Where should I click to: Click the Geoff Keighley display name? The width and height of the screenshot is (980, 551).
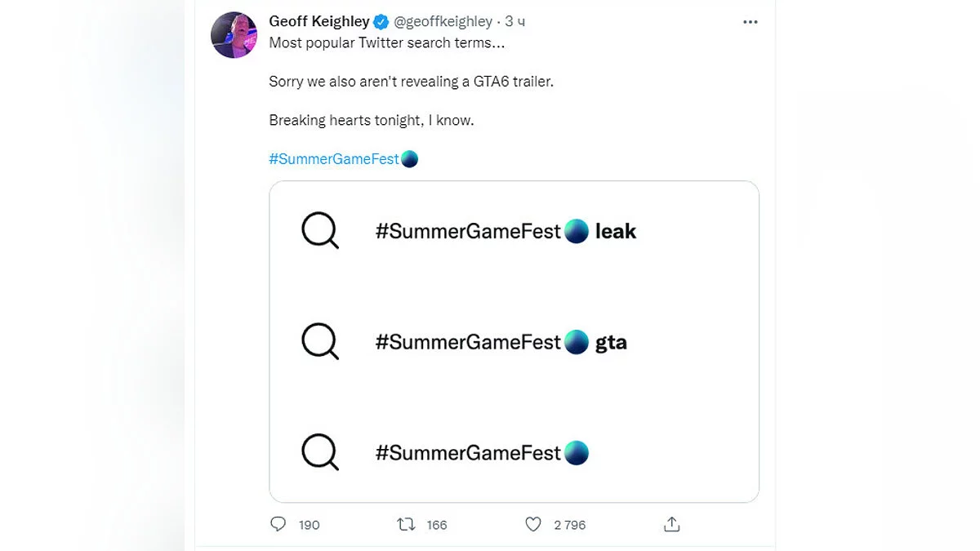click(318, 21)
